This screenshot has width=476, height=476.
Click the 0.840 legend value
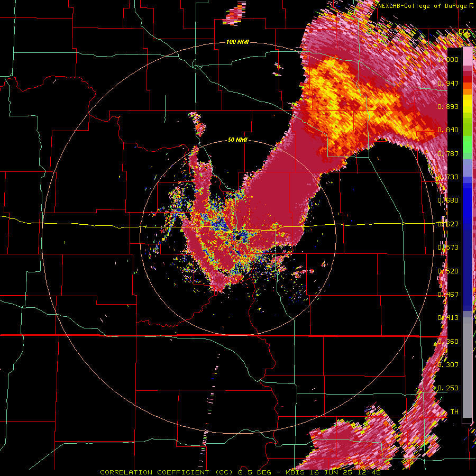[448, 130]
